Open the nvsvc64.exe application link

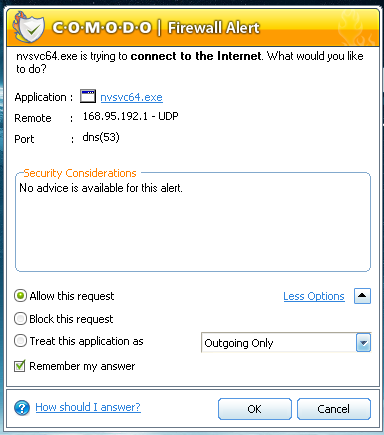click(131, 97)
